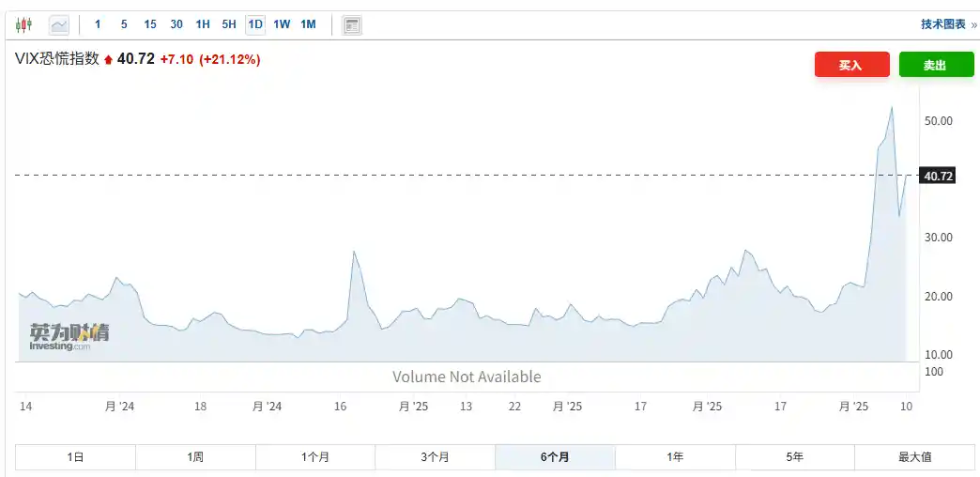This screenshot has height=477, width=980.
Task: Click the 30.00 axis label
Action: tap(938, 238)
